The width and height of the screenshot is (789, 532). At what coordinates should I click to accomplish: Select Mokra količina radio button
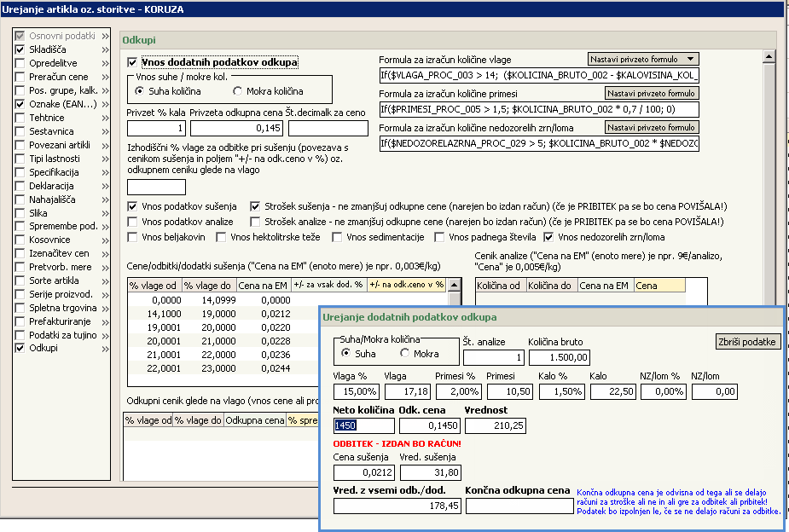point(237,91)
